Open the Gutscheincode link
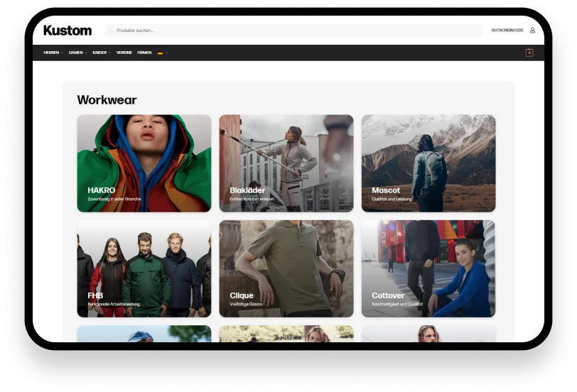Screen dimensions: 577x392 tap(507, 30)
